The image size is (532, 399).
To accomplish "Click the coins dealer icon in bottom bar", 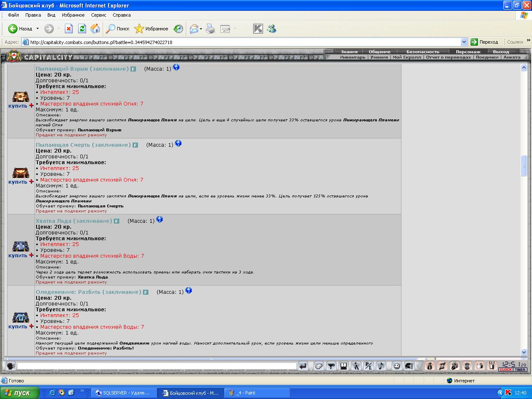I will coord(455,366).
